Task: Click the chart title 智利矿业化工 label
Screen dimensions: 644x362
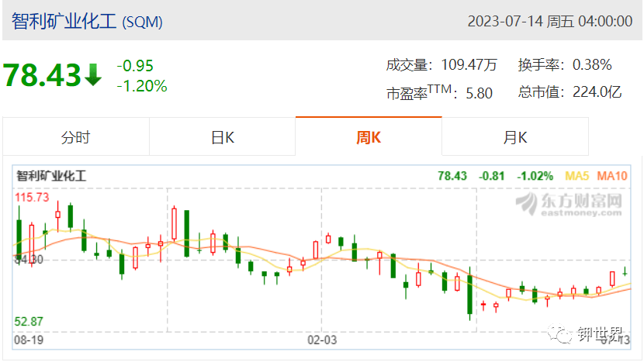Action: pyautogui.click(x=51, y=176)
